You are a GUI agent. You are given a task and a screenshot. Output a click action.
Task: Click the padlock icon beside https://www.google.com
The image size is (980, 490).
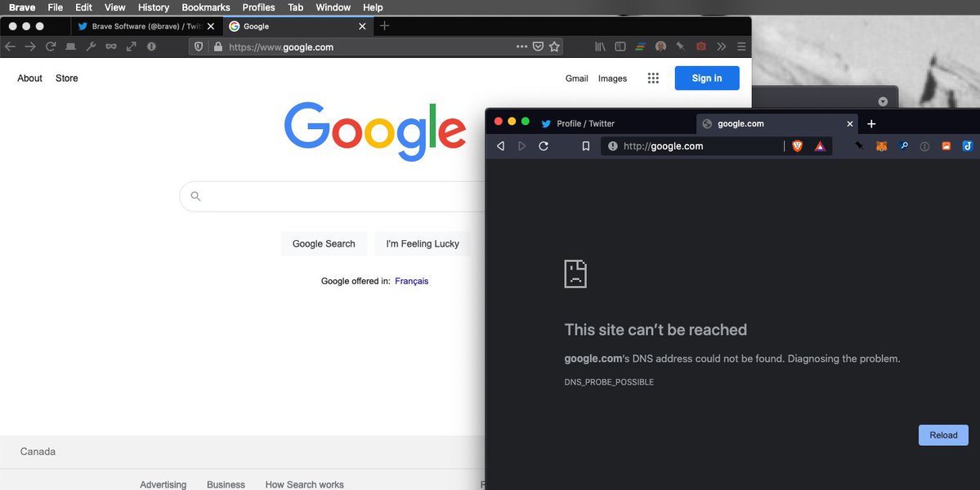[217, 47]
